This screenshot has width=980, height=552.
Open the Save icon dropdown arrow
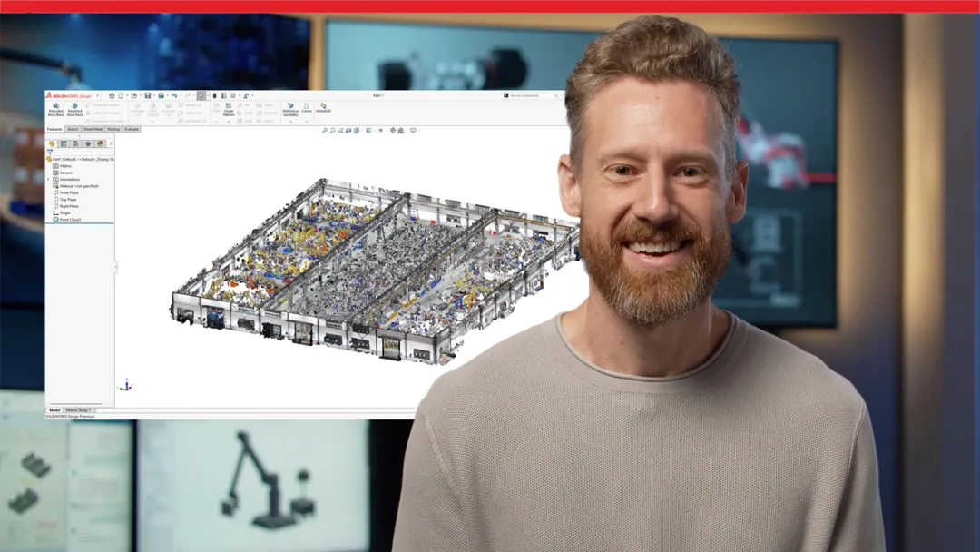[154, 95]
